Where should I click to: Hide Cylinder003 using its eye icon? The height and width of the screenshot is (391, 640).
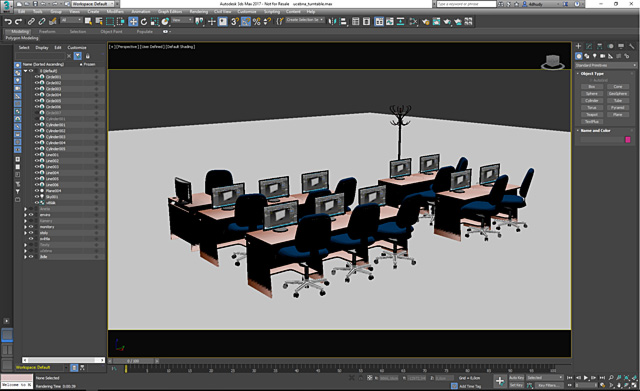(x=37, y=137)
